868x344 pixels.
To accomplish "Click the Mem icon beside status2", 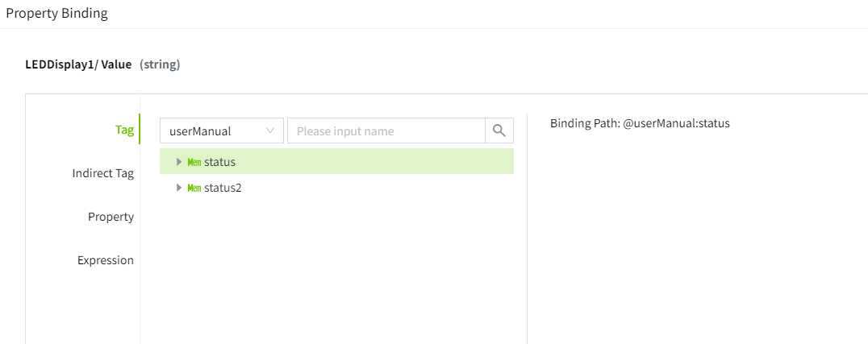I will click(x=194, y=188).
